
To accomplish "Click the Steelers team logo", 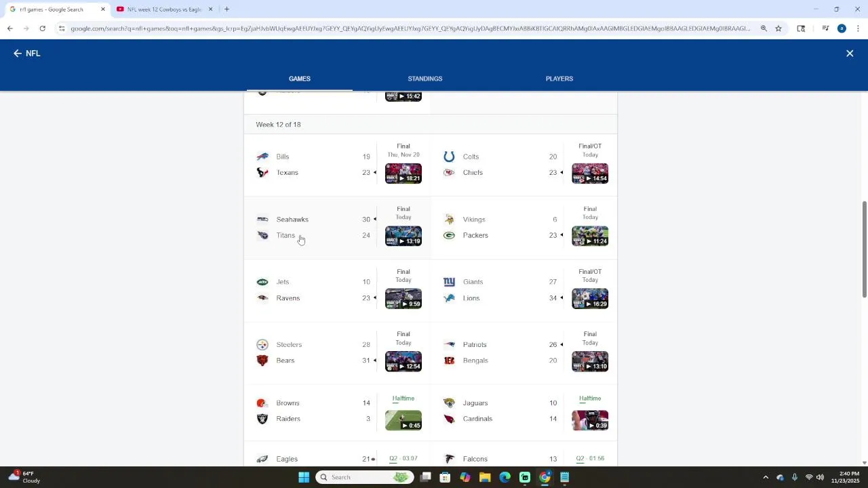I will click(262, 345).
